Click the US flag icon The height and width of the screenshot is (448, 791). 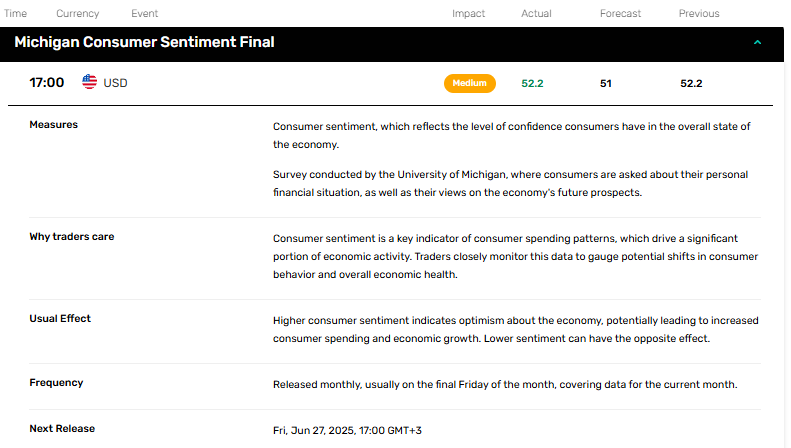[x=89, y=82]
